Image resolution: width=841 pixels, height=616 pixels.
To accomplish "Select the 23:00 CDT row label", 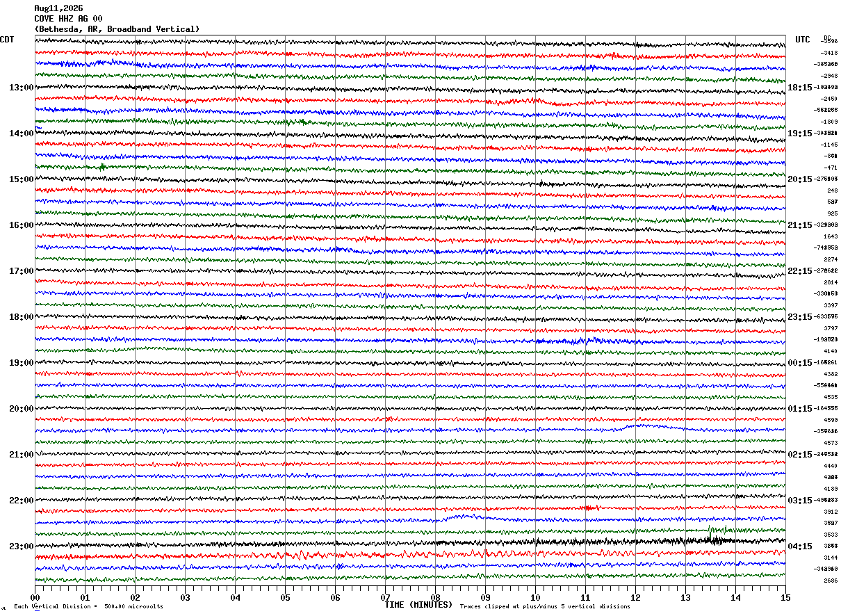I will 21,546.
